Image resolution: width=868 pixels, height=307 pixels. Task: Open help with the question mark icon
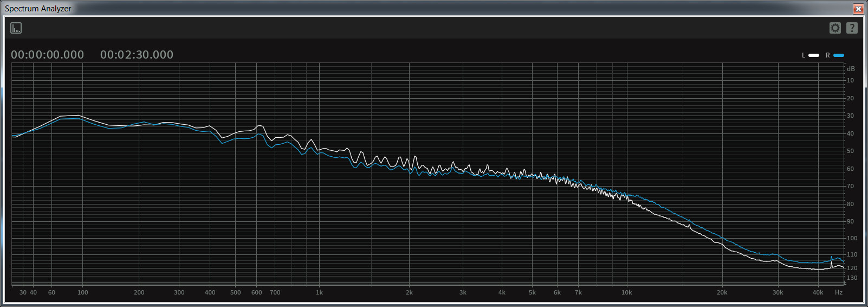click(x=852, y=28)
